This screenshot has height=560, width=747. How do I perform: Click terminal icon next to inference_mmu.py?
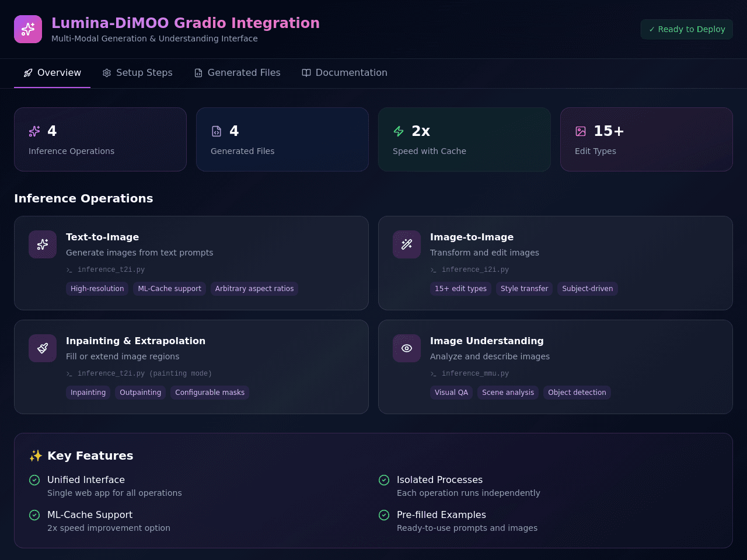(x=434, y=374)
